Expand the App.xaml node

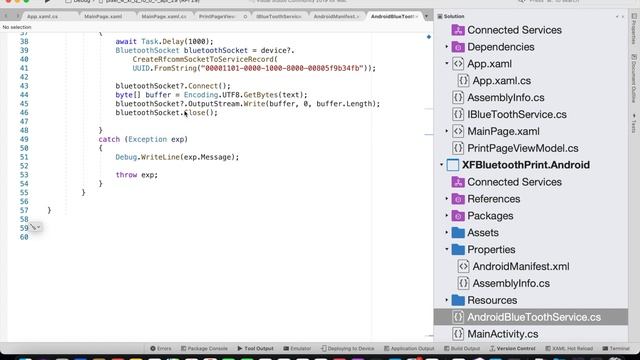[447, 64]
